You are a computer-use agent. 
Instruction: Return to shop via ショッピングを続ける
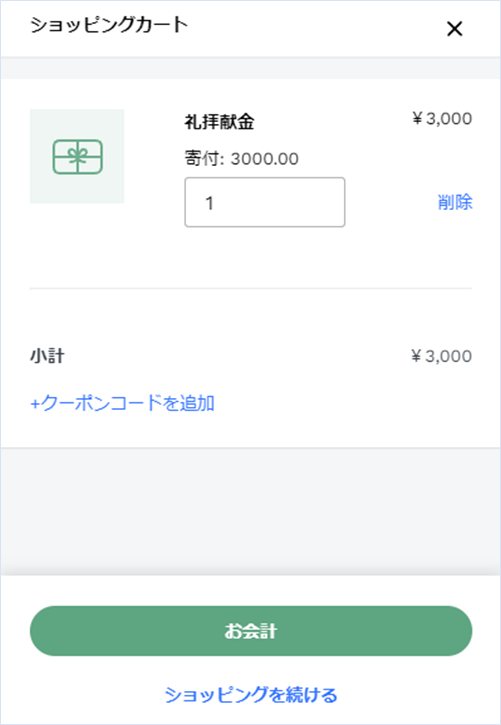251,694
